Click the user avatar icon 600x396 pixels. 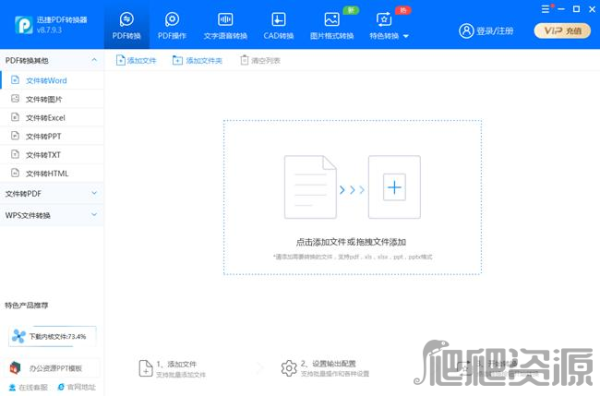(466, 31)
